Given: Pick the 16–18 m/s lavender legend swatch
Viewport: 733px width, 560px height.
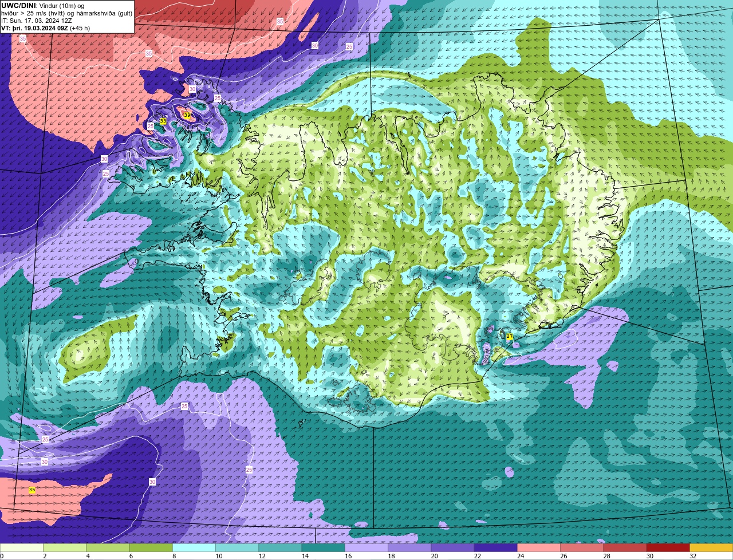Looking at the screenshot, I should coord(366,548).
